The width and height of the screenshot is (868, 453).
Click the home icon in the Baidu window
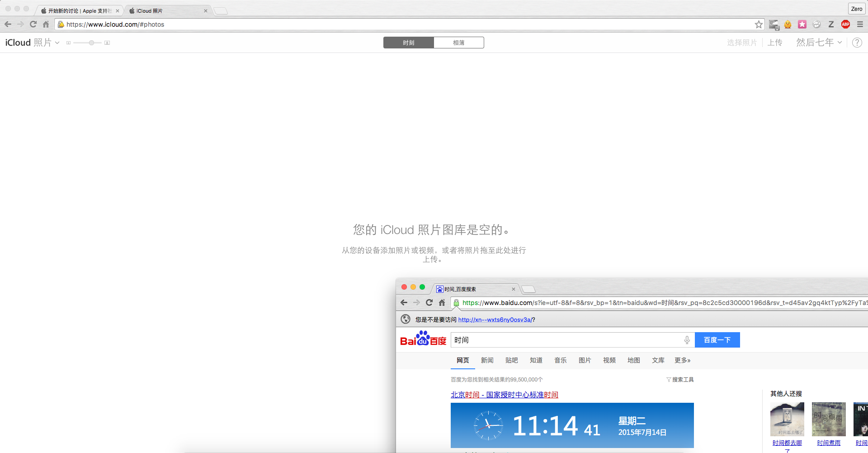(x=442, y=303)
